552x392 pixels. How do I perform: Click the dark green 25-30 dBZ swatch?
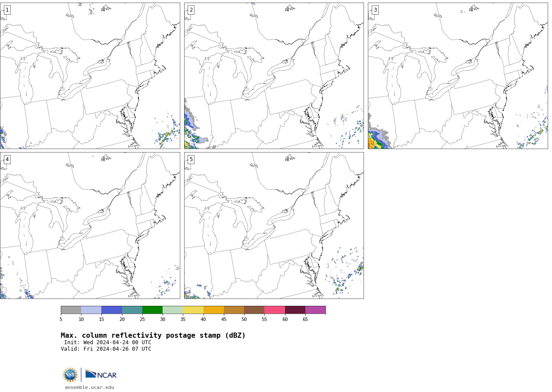(x=152, y=310)
